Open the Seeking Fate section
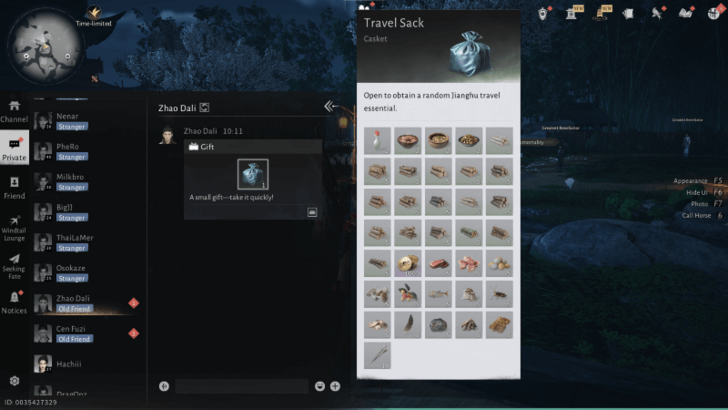Image resolution: width=728 pixels, height=410 pixels. pyautogui.click(x=14, y=267)
